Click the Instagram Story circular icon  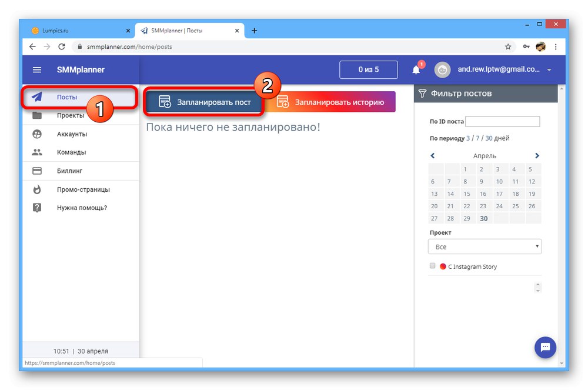click(443, 266)
